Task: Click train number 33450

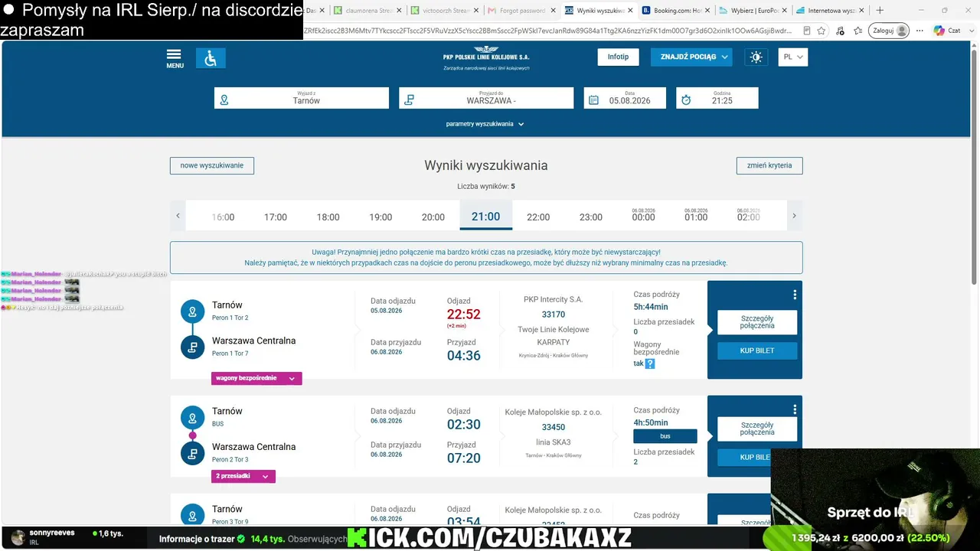Action: point(554,427)
